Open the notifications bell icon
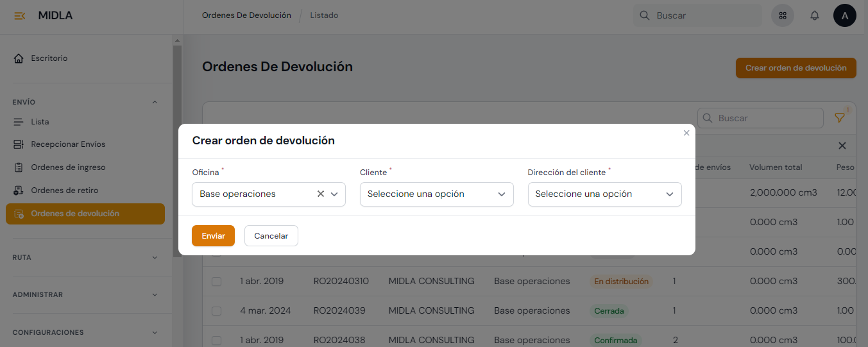 [x=815, y=15]
